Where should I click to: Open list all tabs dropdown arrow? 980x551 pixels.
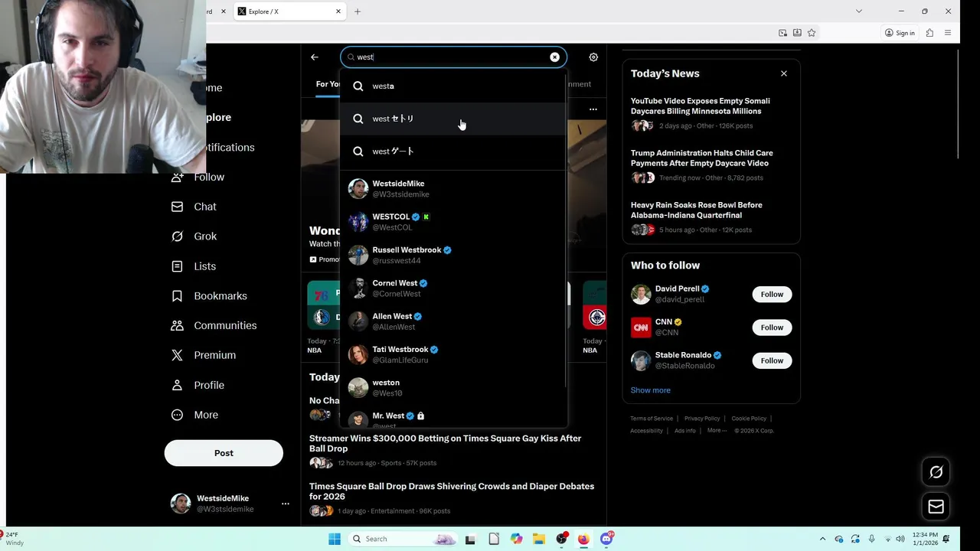coord(859,11)
